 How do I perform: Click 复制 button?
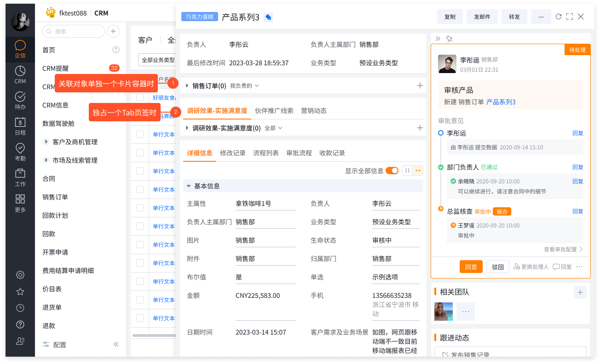tap(450, 17)
